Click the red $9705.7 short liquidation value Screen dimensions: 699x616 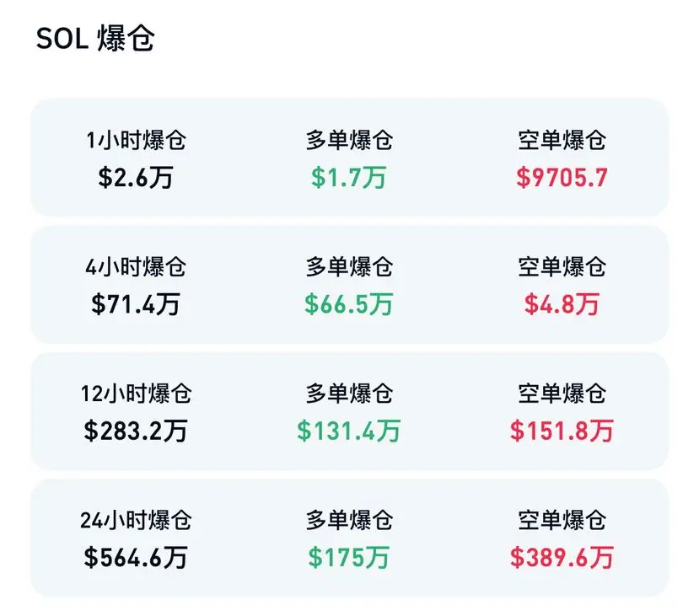562,177
